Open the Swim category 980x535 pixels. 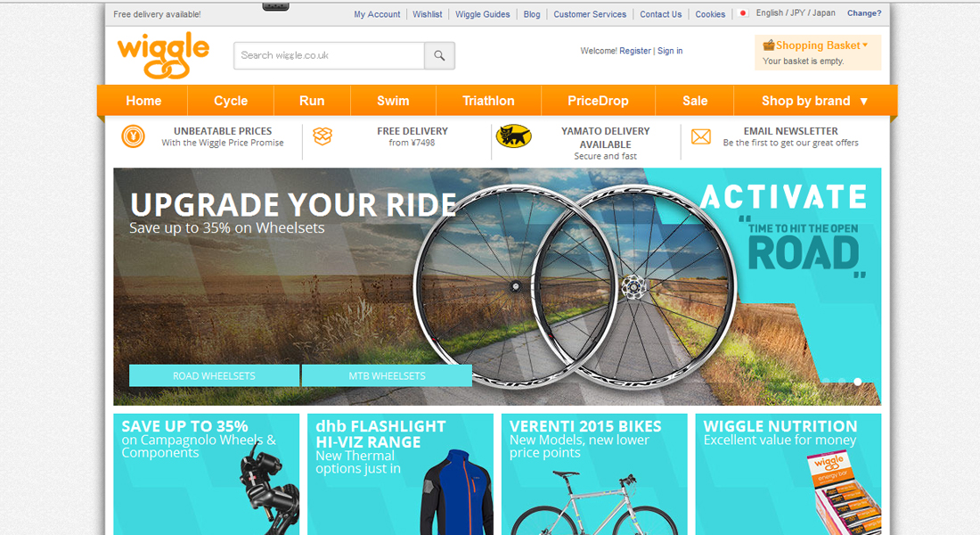pyautogui.click(x=393, y=101)
